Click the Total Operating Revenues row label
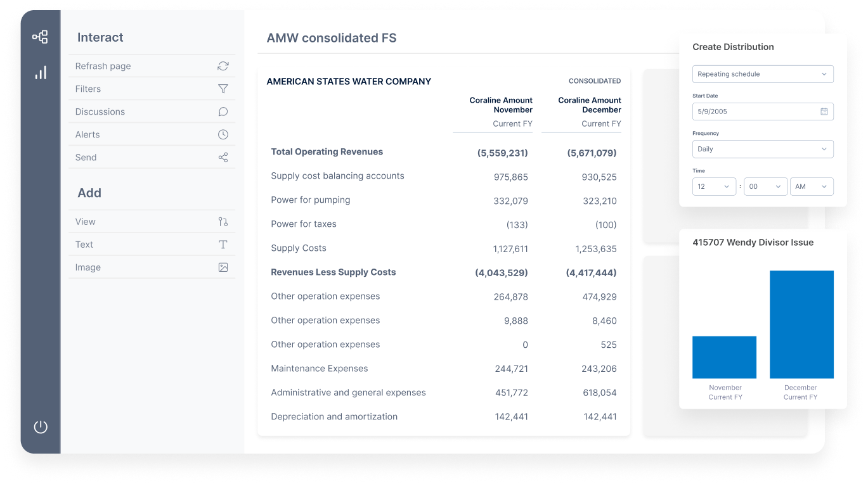 (x=327, y=152)
